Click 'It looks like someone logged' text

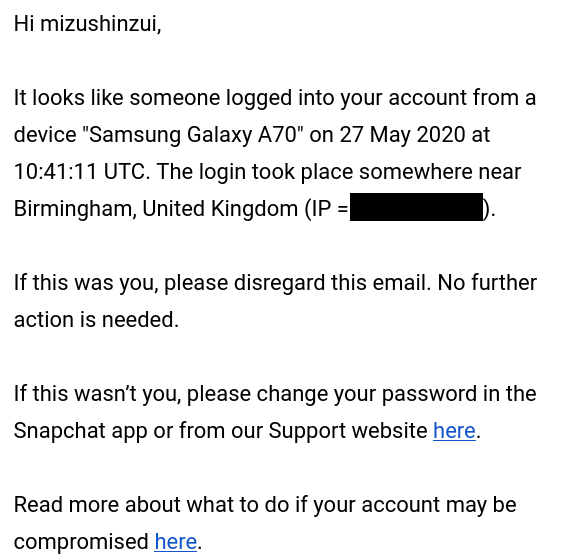tap(153, 98)
